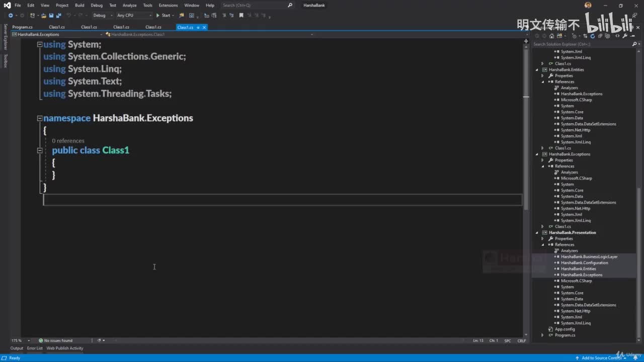Select App.config in Solution Explorer
644x362 pixels.
click(565, 329)
